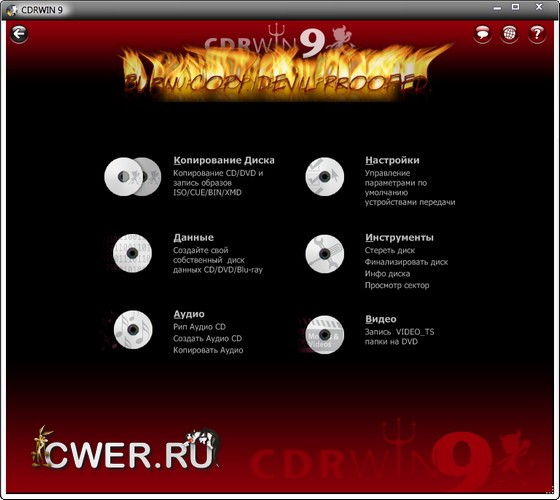Click the music notes Audio disc icon
The image size is (560, 500).
tap(133, 330)
